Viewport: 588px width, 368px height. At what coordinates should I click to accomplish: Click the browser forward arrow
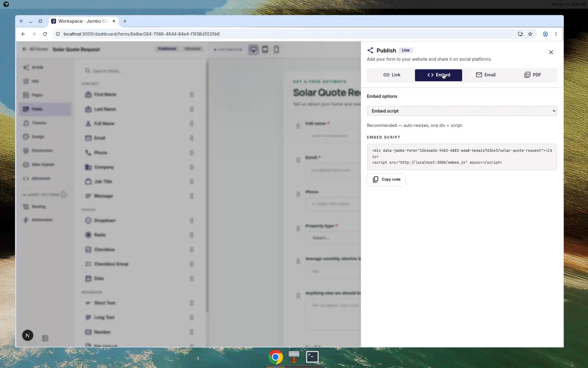tap(34, 34)
